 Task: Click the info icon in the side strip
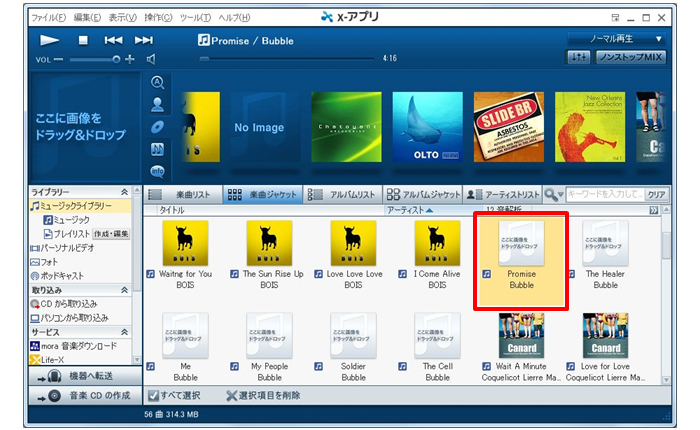[x=158, y=171]
